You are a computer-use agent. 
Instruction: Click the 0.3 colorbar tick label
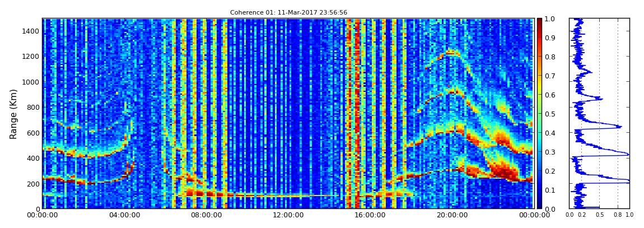point(549,152)
